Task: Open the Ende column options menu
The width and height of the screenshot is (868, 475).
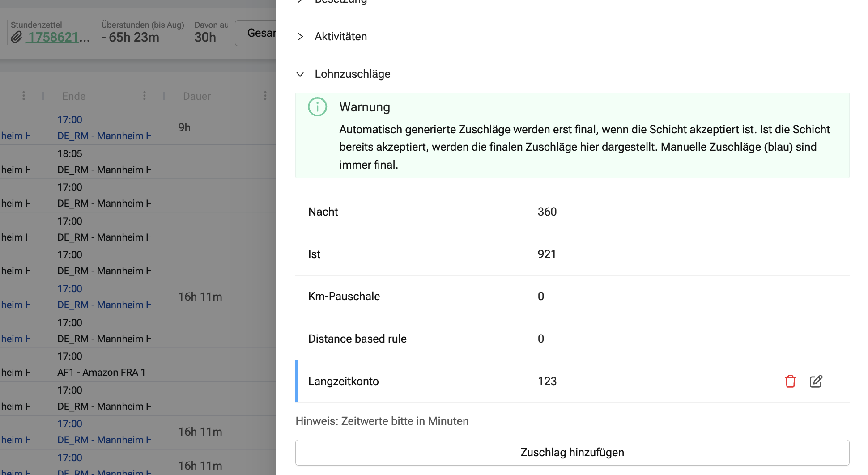Action: 144,96
